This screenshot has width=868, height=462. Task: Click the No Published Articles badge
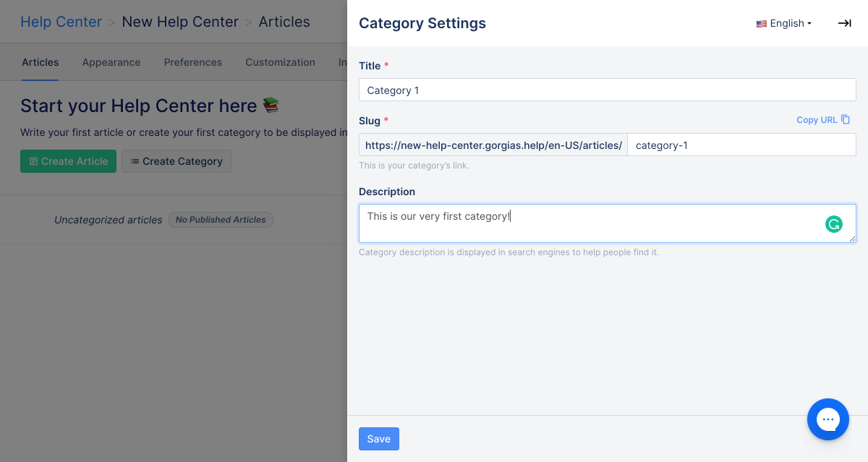(221, 220)
